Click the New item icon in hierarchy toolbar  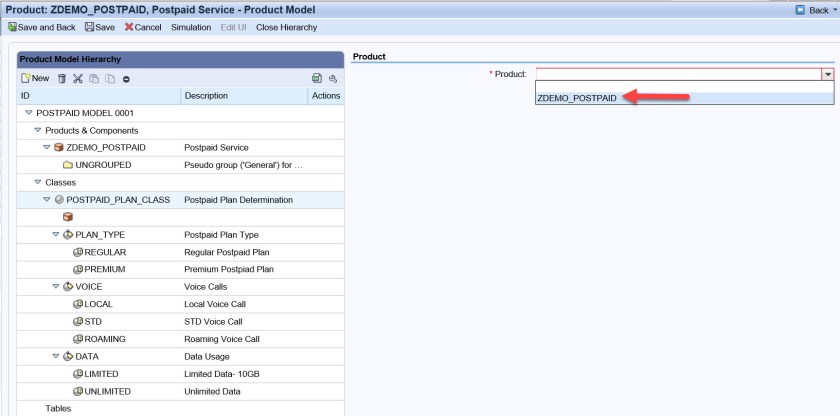point(34,78)
